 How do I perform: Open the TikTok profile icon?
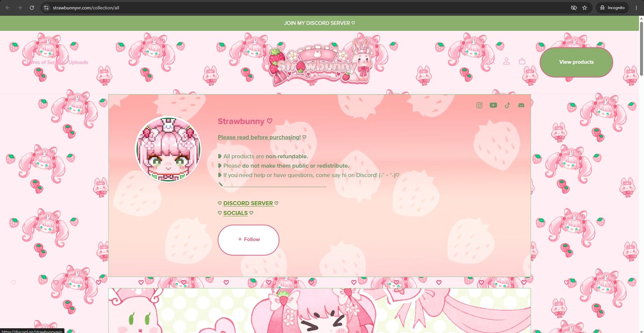507,105
